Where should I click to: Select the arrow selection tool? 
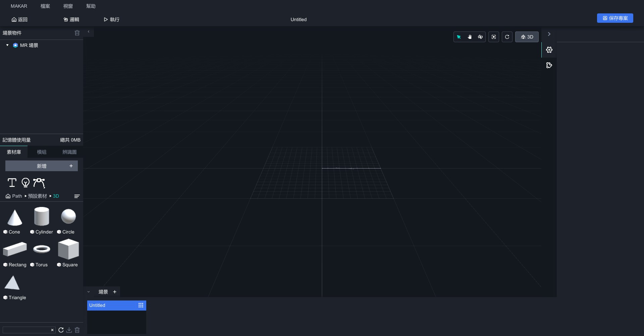pyautogui.click(x=459, y=37)
